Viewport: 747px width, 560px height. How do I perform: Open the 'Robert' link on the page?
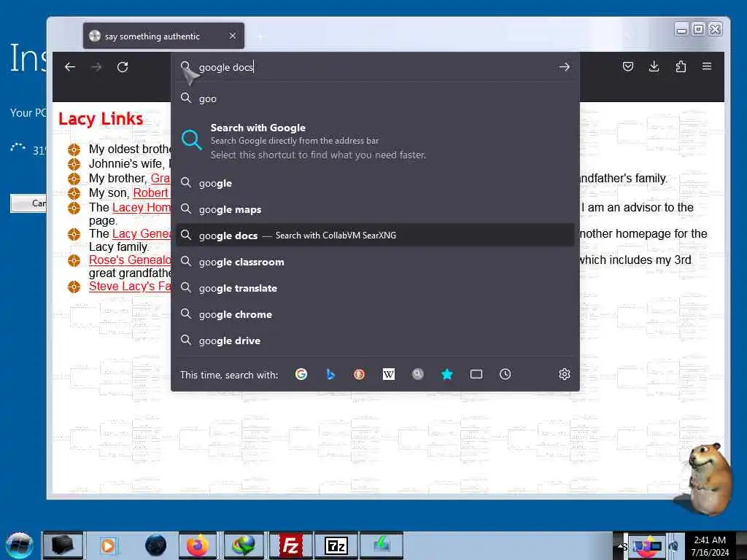click(150, 192)
